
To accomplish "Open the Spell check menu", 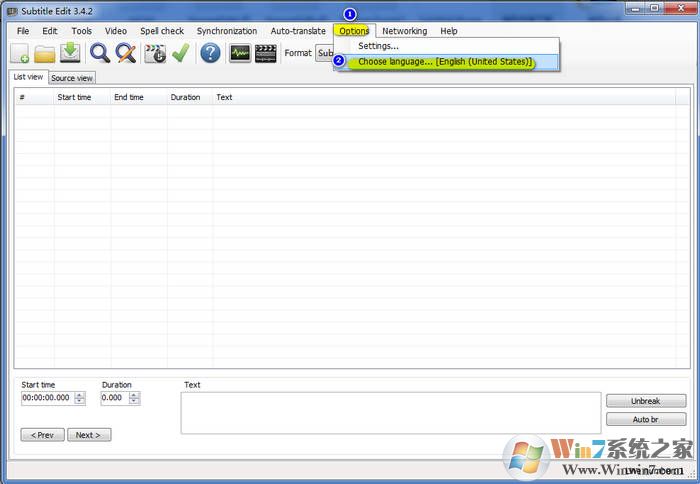I will [162, 31].
